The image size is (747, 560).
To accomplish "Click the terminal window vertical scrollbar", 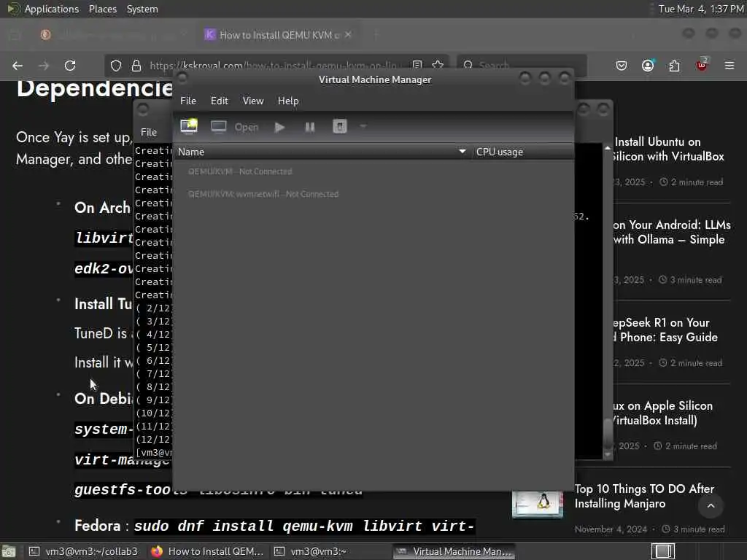I will [608, 300].
